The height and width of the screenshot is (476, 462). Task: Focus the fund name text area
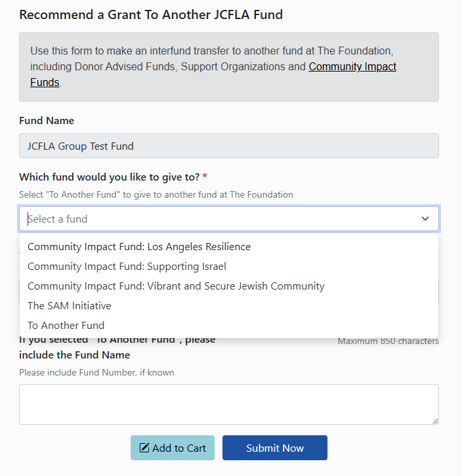point(229,404)
